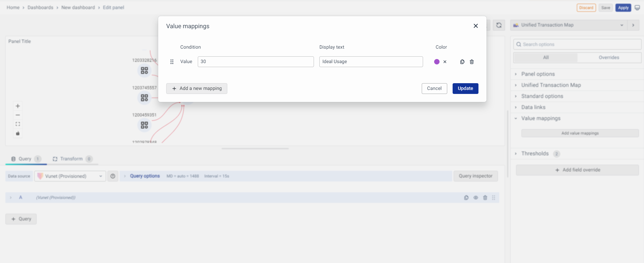Close the Value mappings dialog
This screenshot has width=644, height=263.
475,26
